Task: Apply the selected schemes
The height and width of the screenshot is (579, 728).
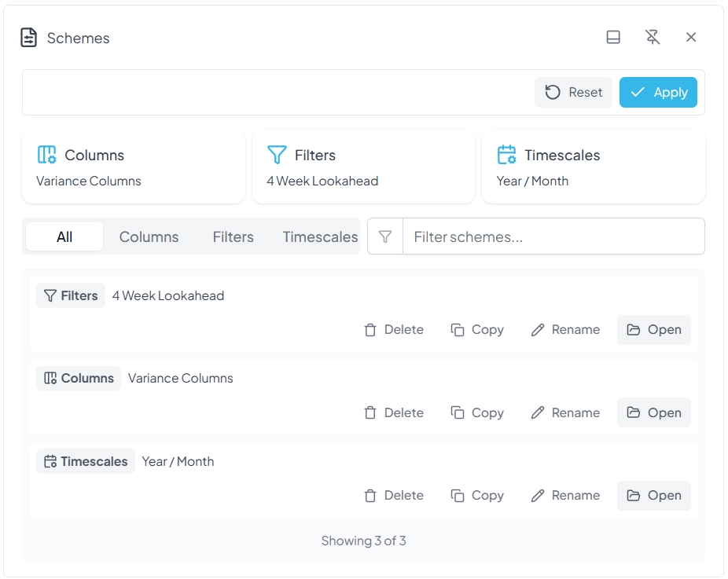Action: pyautogui.click(x=658, y=93)
